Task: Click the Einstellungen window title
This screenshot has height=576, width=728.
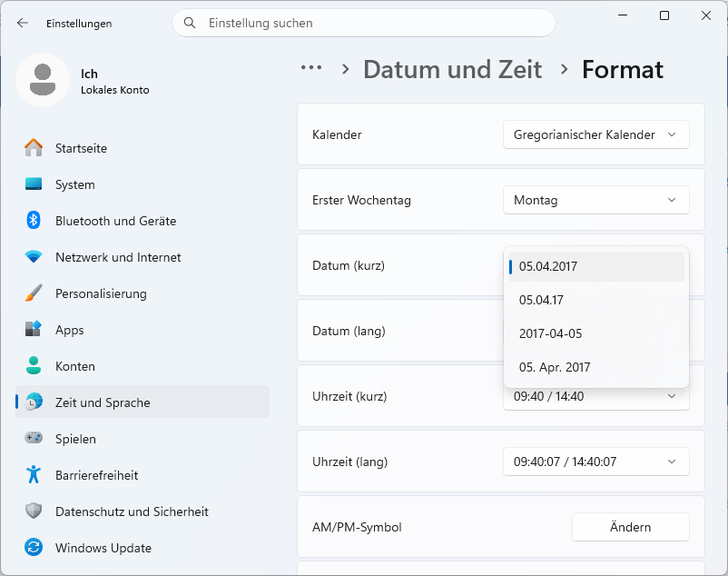Action: pyautogui.click(x=79, y=24)
